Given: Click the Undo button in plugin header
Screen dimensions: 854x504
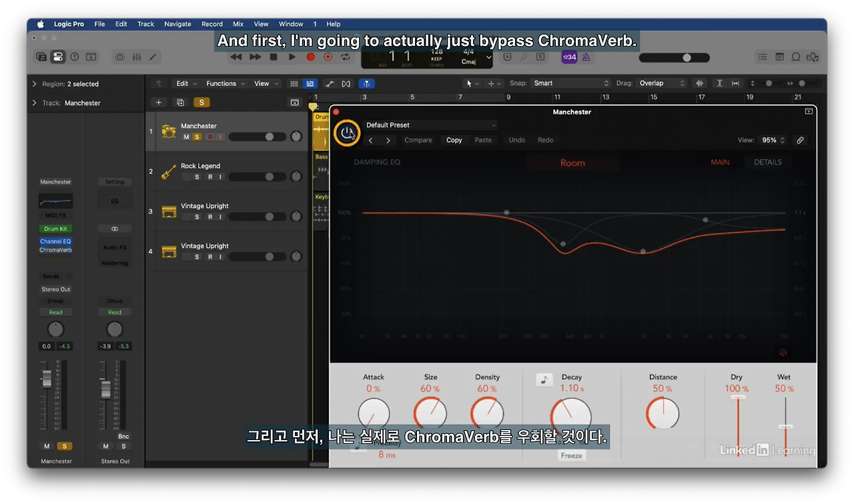Looking at the screenshot, I should coord(517,140).
